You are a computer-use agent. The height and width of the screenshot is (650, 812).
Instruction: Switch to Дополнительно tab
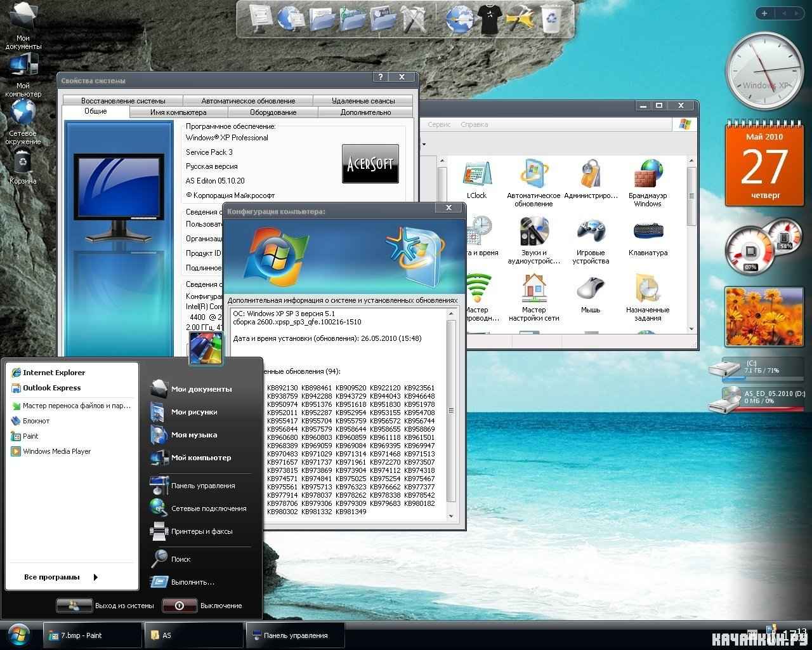coord(365,112)
